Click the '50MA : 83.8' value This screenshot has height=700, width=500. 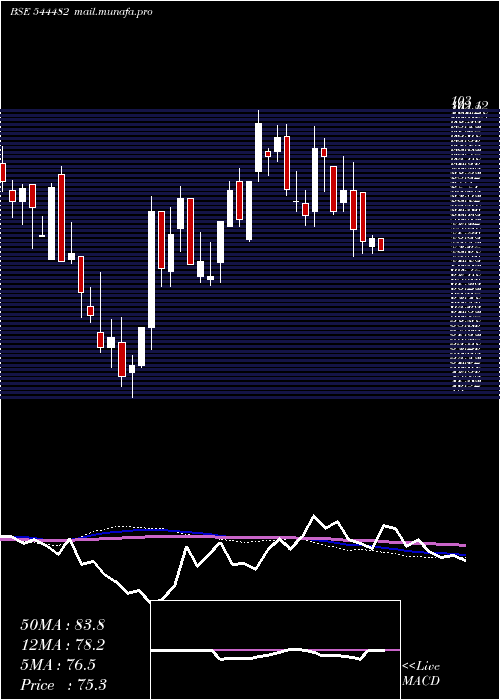click(x=62, y=625)
